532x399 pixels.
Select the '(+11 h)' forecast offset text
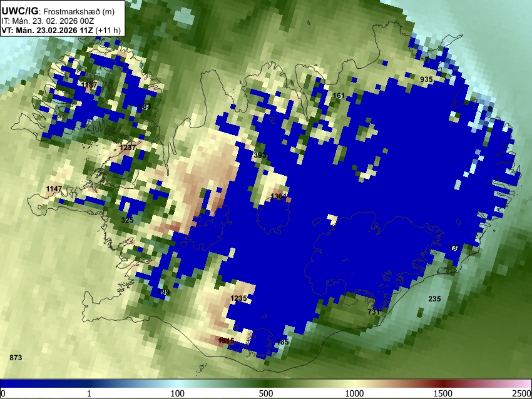tap(108, 30)
